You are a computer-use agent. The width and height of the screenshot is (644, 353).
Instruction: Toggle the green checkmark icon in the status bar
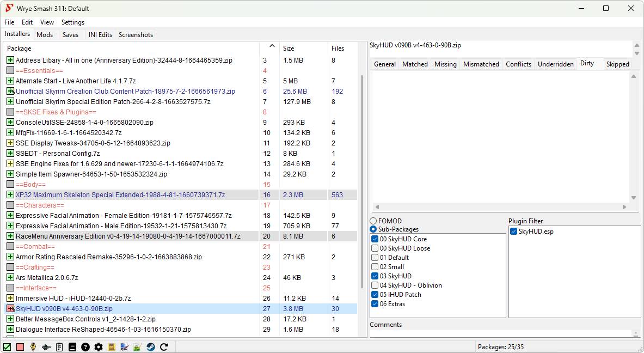coord(7,346)
